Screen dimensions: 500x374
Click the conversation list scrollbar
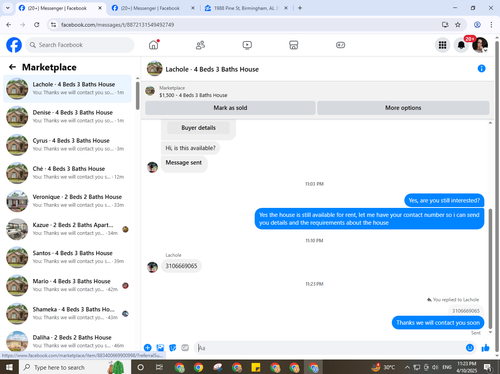137,96
